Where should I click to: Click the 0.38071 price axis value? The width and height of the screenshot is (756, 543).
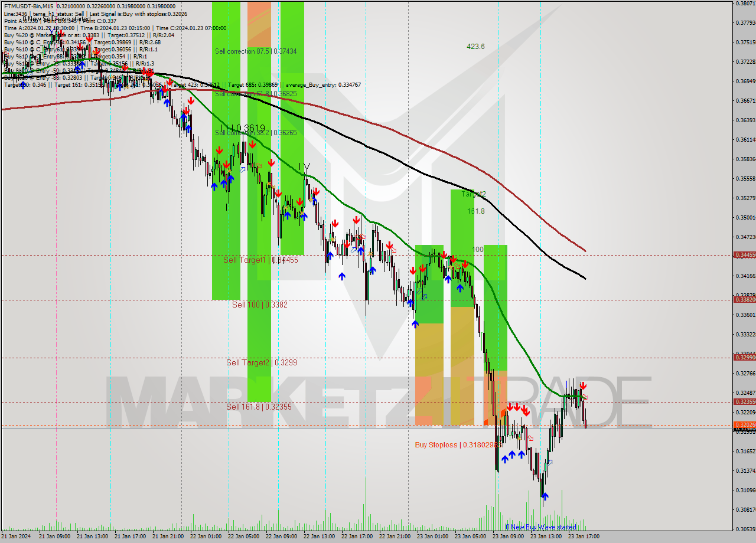[745, 4]
